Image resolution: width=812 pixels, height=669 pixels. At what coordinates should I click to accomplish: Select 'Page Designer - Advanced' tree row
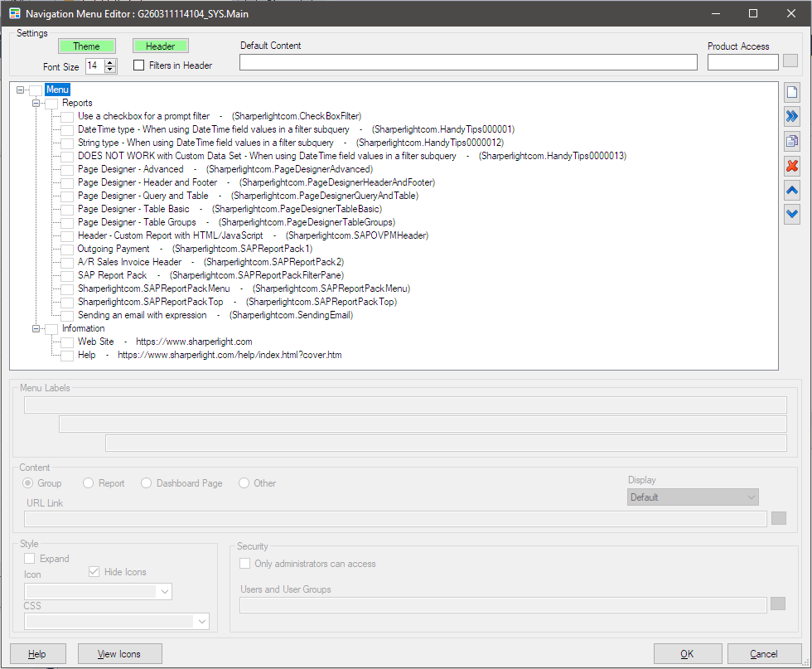pos(225,169)
